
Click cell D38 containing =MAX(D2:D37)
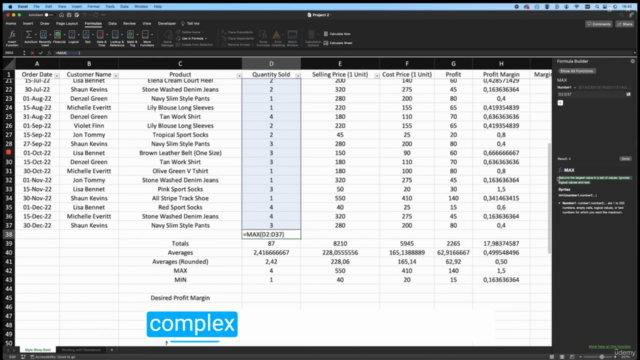click(x=271, y=234)
